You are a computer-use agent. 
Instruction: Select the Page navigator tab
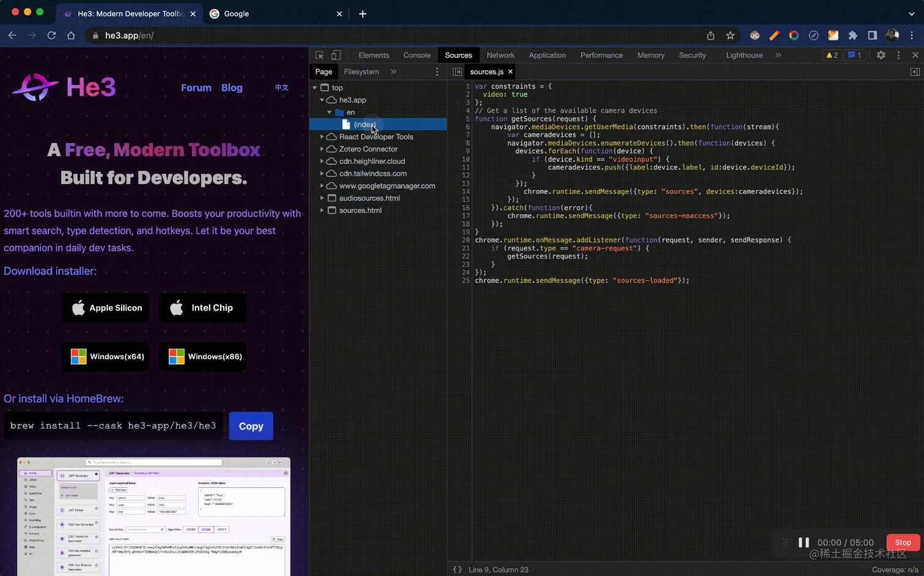pos(323,72)
